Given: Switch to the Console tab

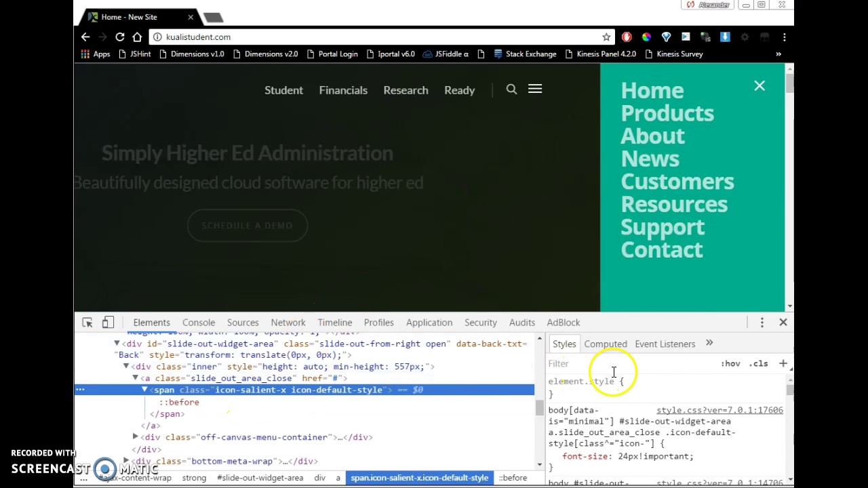Looking at the screenshot, I should point(198,323).
